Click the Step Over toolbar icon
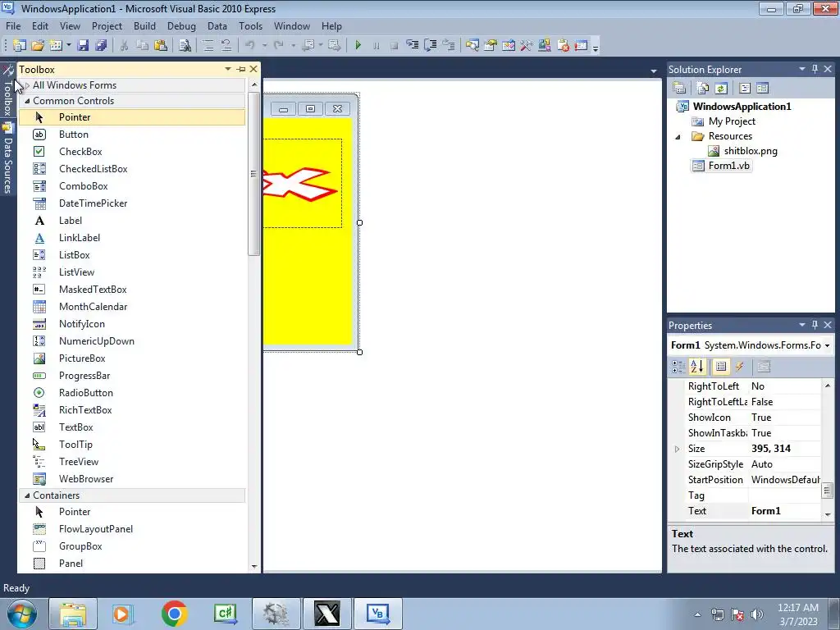840x630 pixels. (x=430, y=46)
